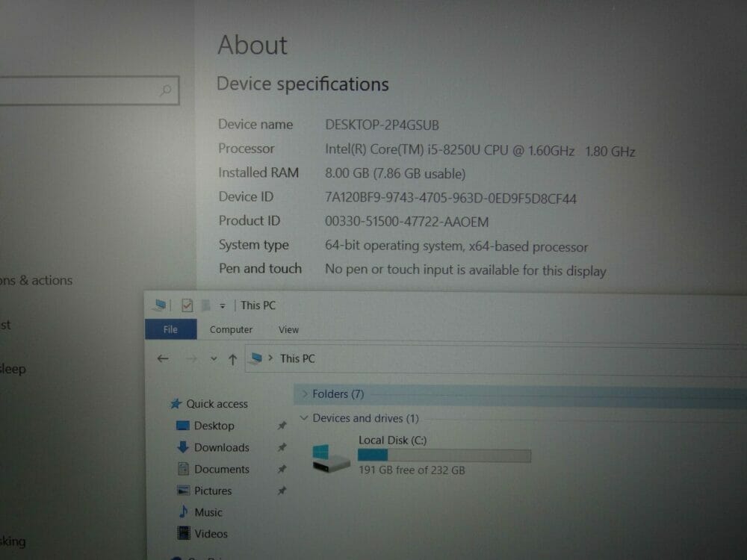747x560 pixels.
Task: Open the File ribbon tab
Action: [x=170, y=329]
